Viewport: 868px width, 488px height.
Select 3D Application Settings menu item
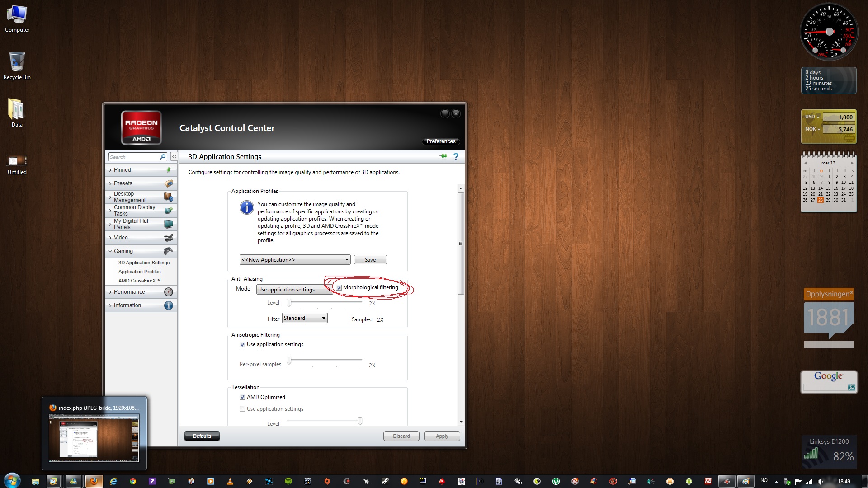[144, 263]
